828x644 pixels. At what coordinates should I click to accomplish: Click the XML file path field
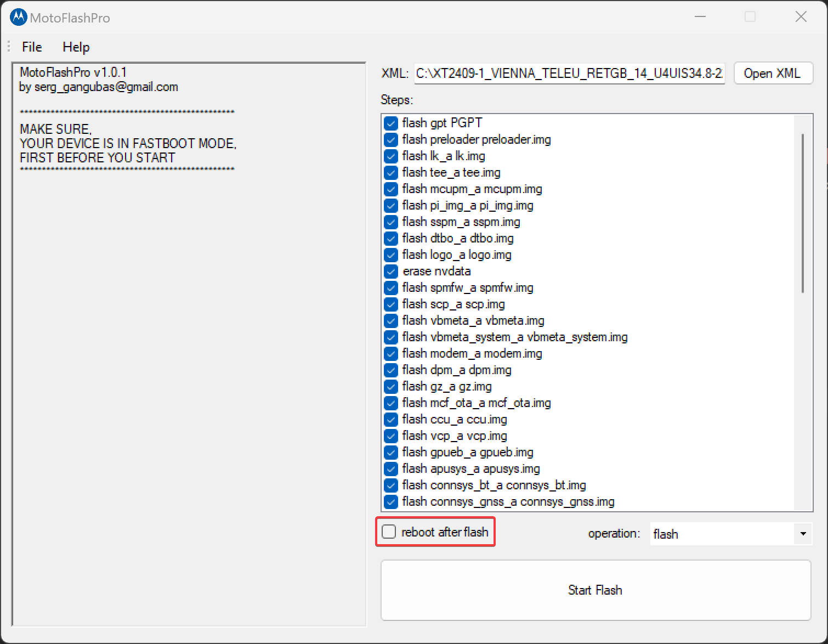569,74
